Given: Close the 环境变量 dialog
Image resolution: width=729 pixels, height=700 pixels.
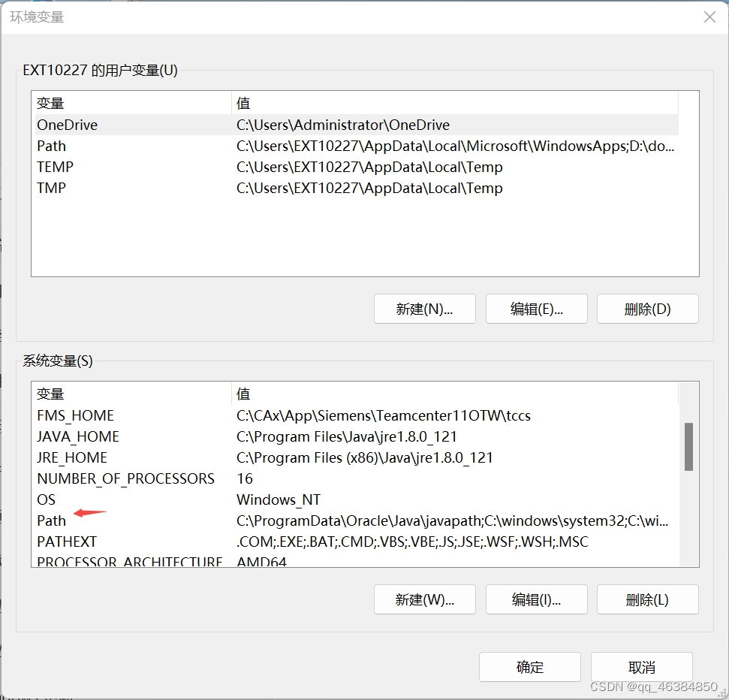Looking at the screenshot, I should pos(709,17).
